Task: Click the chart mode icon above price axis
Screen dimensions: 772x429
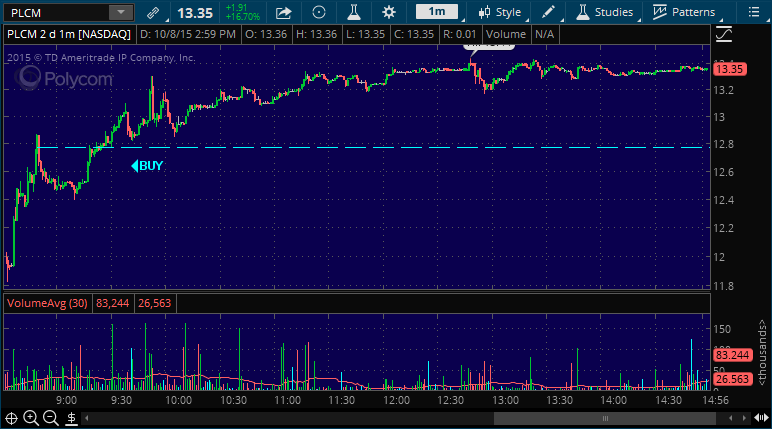Action: tap(725, 35)
